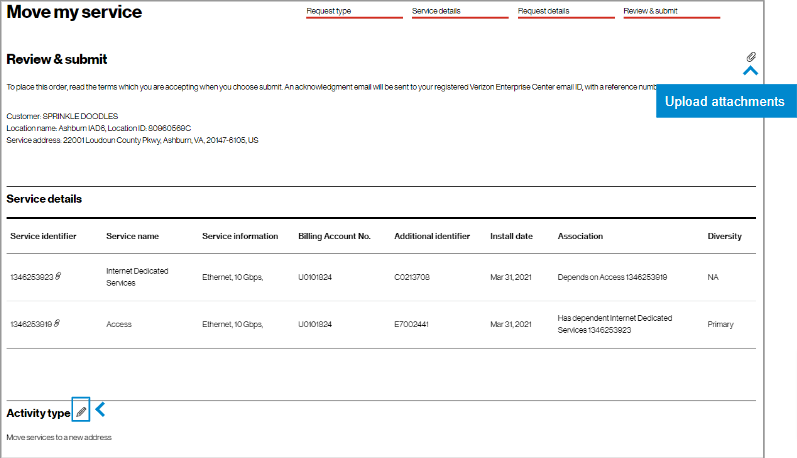This screenshot has width=797, height=458.
Task: Click the Service address line
Action: 132,140
